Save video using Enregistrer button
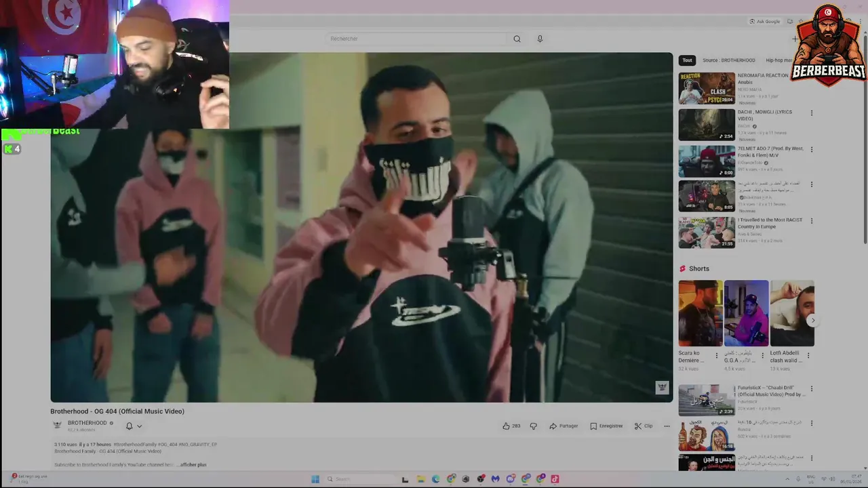868x488 pixels. click(x=606, y=426)
